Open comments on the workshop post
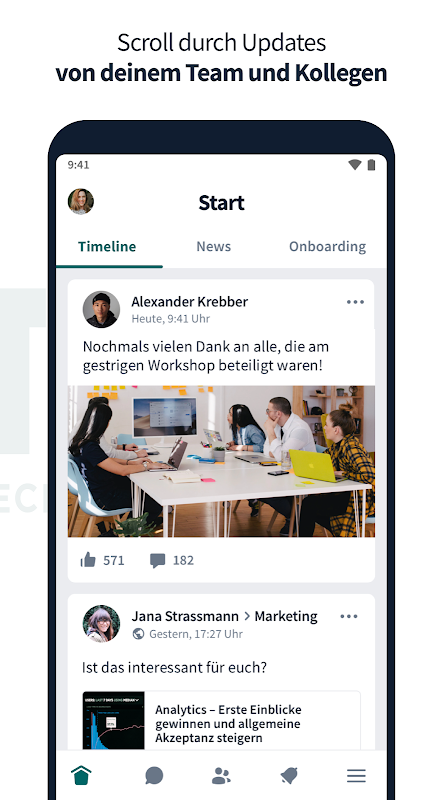This screenshot has height=800, width=432. 158,561
